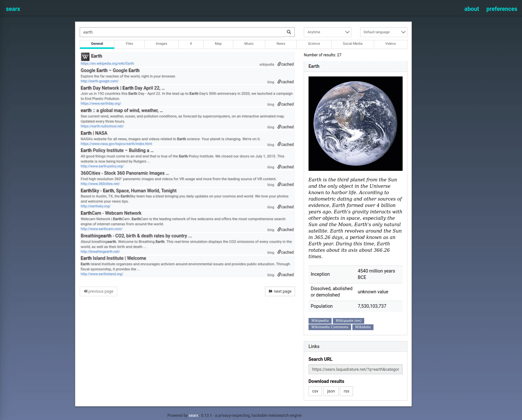Open the EarthCam Webcam Network result

111,213
